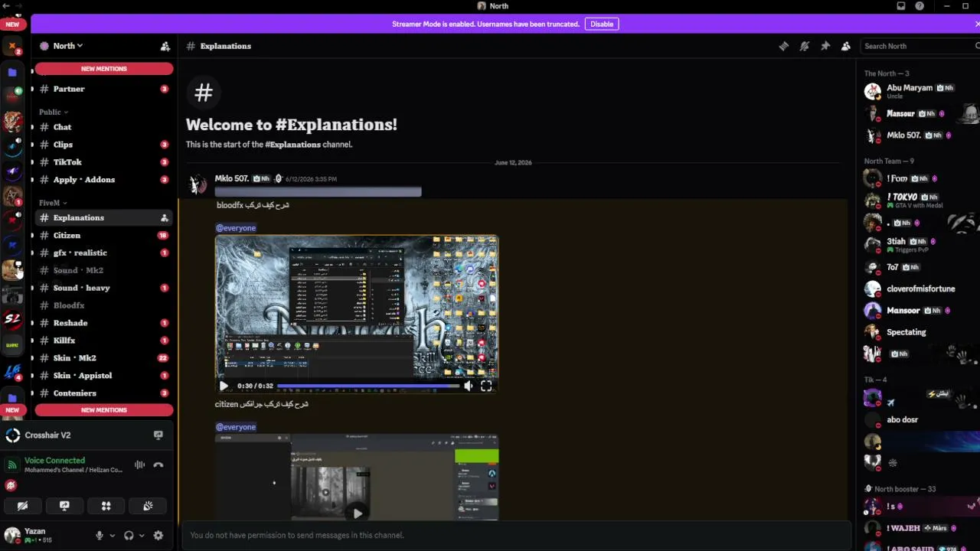Click the @everyone mention above citizen video

236,427
